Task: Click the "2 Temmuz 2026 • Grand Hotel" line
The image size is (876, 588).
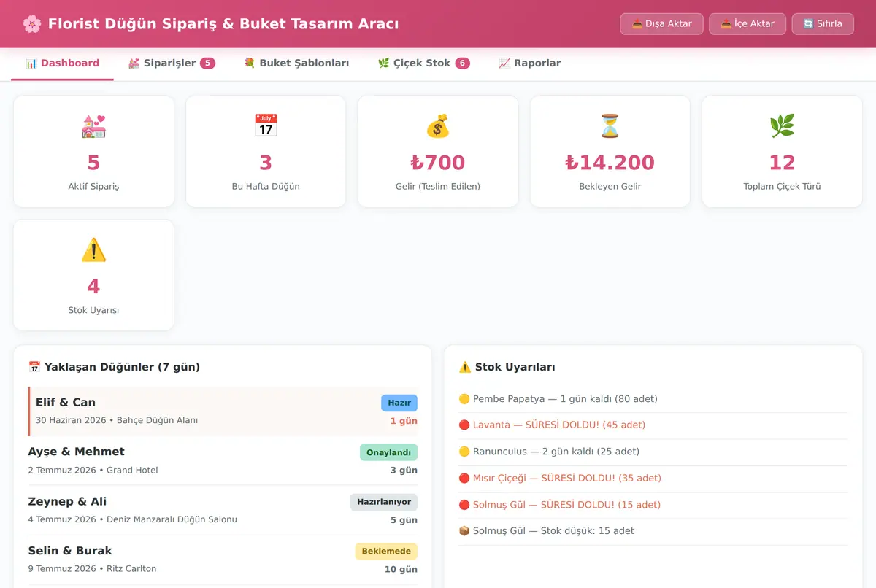Action: [x=93, y=471]
